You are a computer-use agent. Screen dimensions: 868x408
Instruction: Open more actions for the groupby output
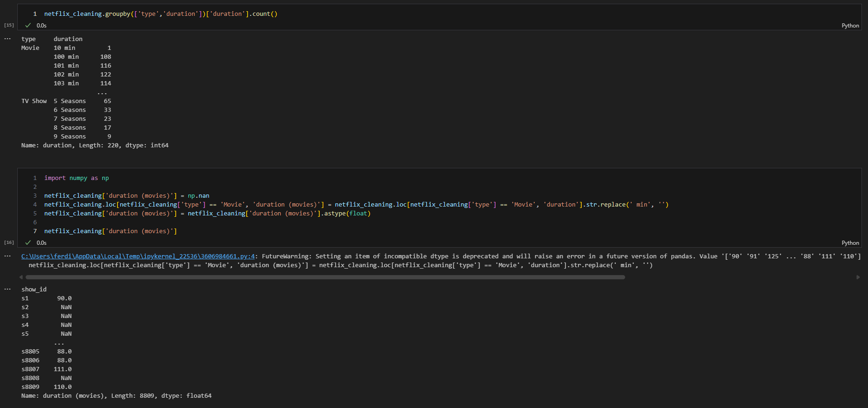click(x=7, y=39)
